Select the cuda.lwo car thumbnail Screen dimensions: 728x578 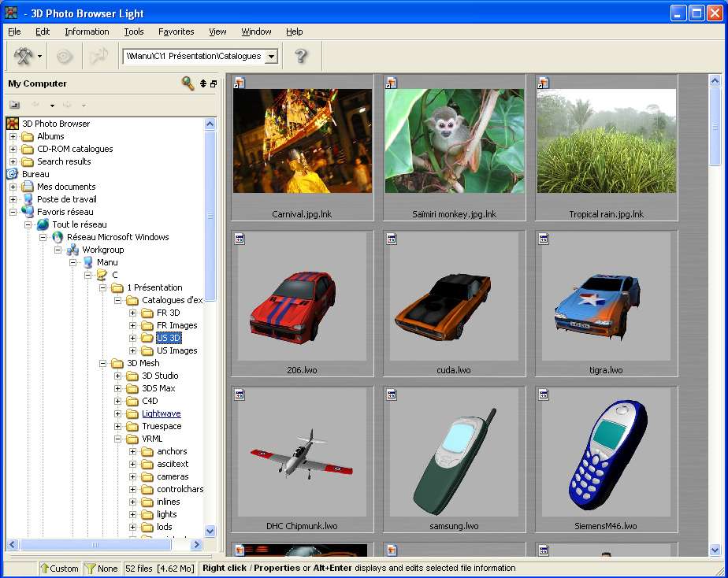click(x=454, y=303)
